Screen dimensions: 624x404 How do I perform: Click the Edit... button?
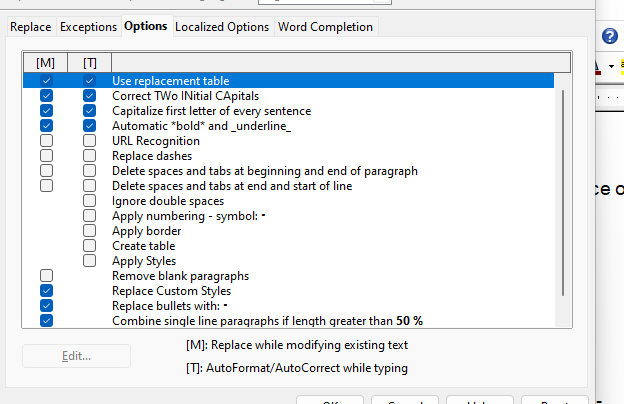(76, 356)
